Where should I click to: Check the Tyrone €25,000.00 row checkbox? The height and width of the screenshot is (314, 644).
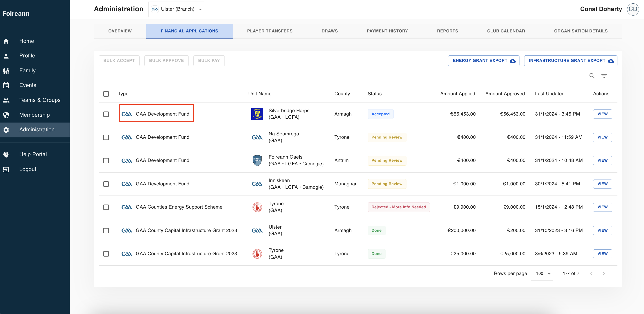pyautogui.click(x=106, y=254)
